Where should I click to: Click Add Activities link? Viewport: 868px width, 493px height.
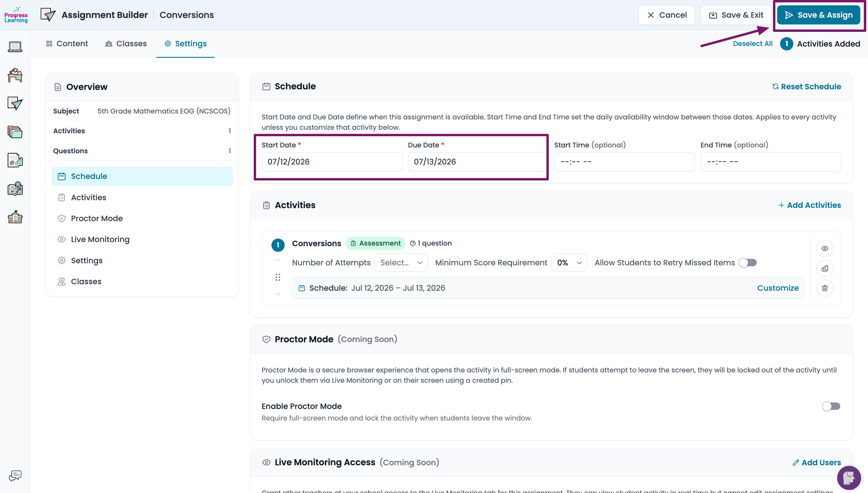click(810, 205)
